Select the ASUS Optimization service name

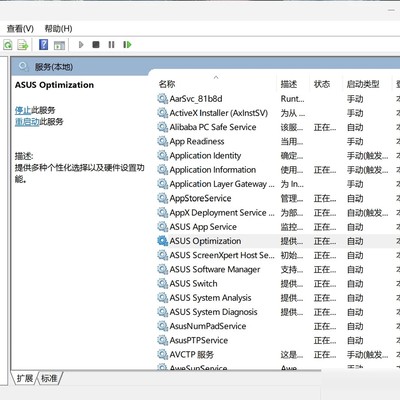(x=205, y=241)
